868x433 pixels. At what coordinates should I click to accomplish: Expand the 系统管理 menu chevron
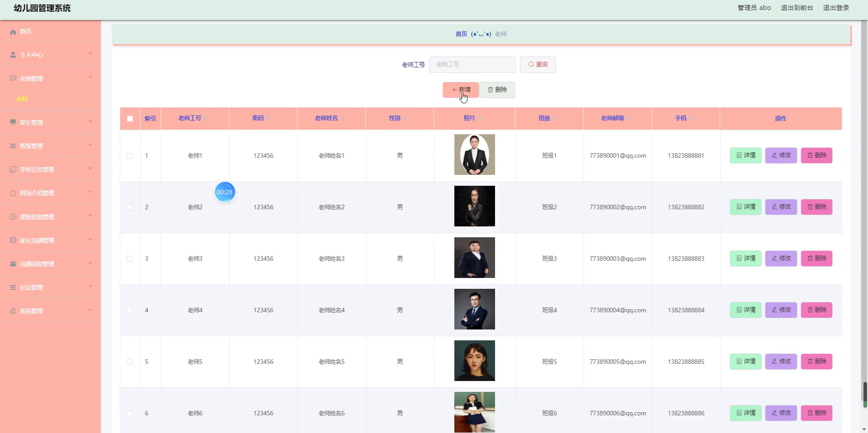coord(90,310)
